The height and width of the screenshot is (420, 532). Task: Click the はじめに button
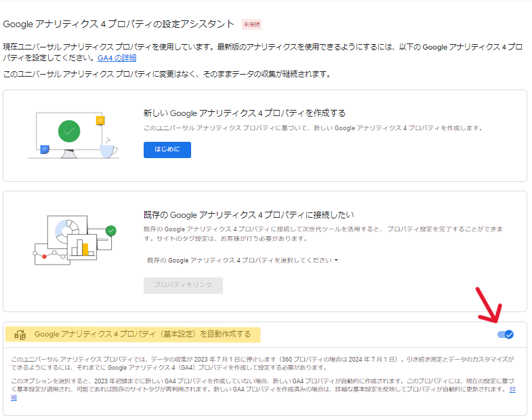pyautogui.click(x=167, y=149)
